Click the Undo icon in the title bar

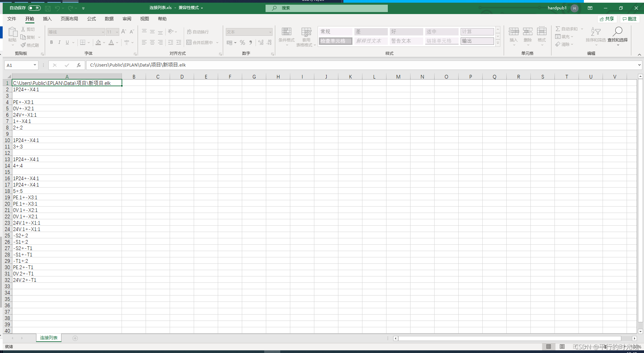tap(57, 8)
